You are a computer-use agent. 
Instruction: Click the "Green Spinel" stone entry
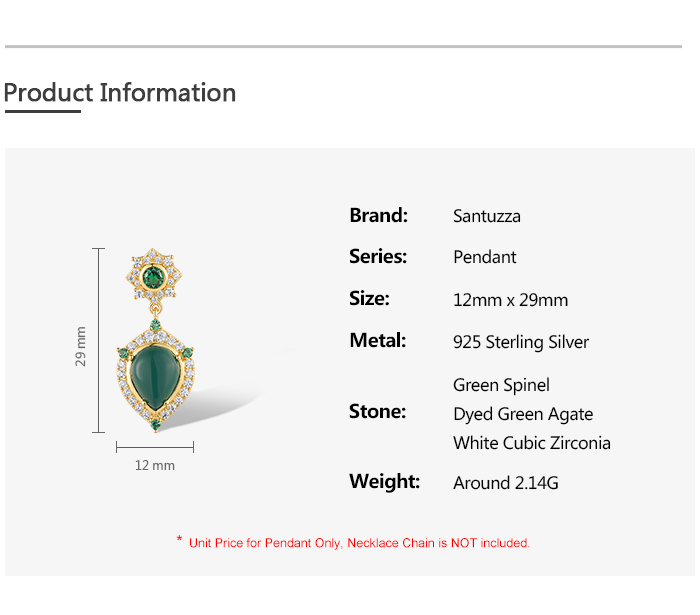pos(501,385)
